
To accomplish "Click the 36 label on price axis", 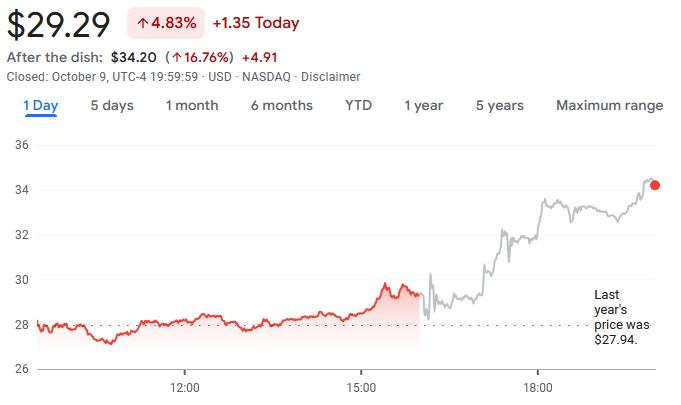I will point(22,145).
